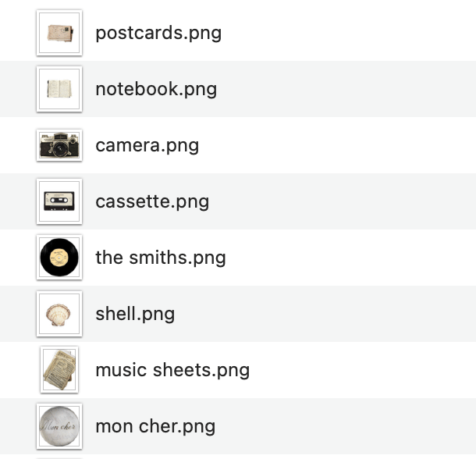Select the cassette.png file name
This screenshot has height=459, width=476.
coord(152,201)
